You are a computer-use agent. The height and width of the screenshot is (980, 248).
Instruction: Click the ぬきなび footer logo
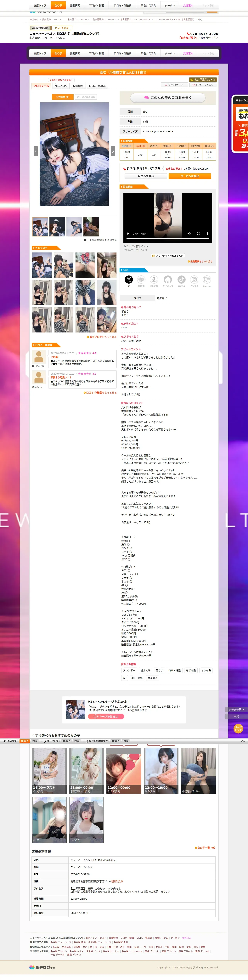pyautogui.click(x=42, y=967)
